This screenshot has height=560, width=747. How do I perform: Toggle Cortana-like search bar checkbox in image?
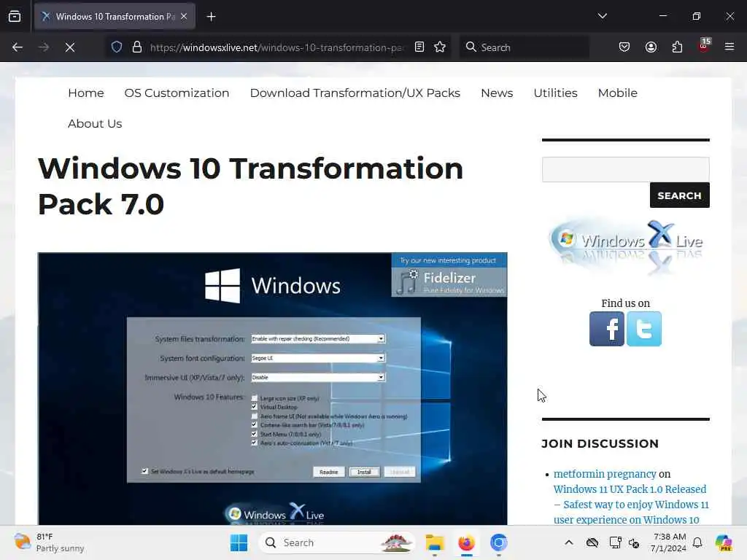(255, 425)
